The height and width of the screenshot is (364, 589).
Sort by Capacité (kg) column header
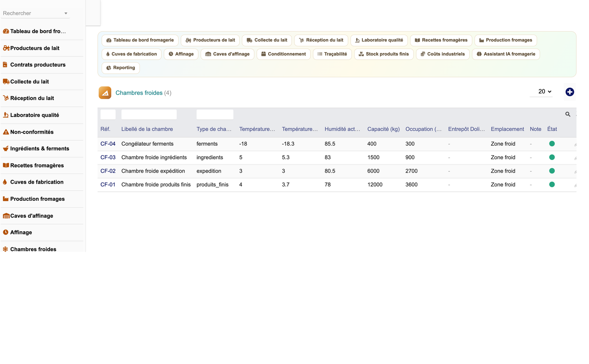383,129
